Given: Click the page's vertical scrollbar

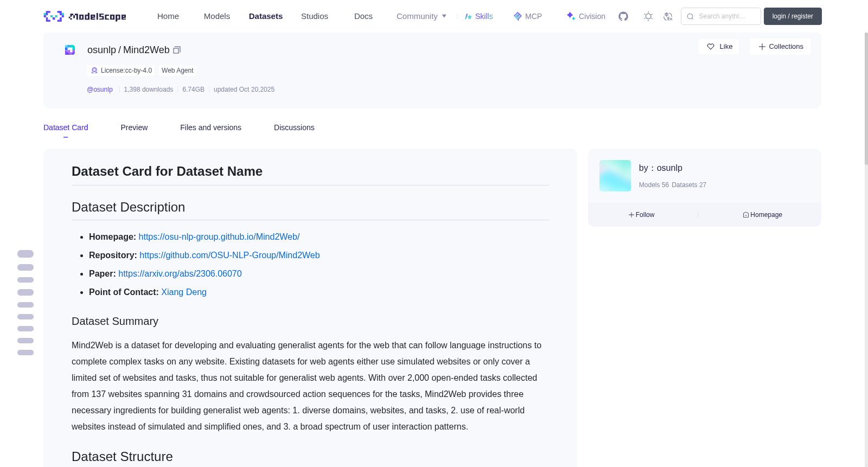Looking at the screenshot, I should click(866, 98).
